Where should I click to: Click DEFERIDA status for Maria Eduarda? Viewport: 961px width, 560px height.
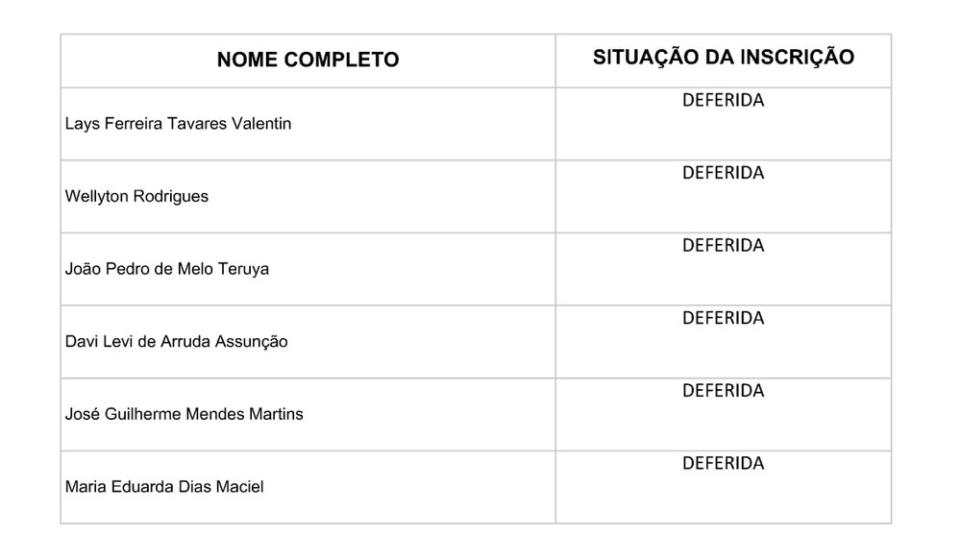[x=724, y=463]
